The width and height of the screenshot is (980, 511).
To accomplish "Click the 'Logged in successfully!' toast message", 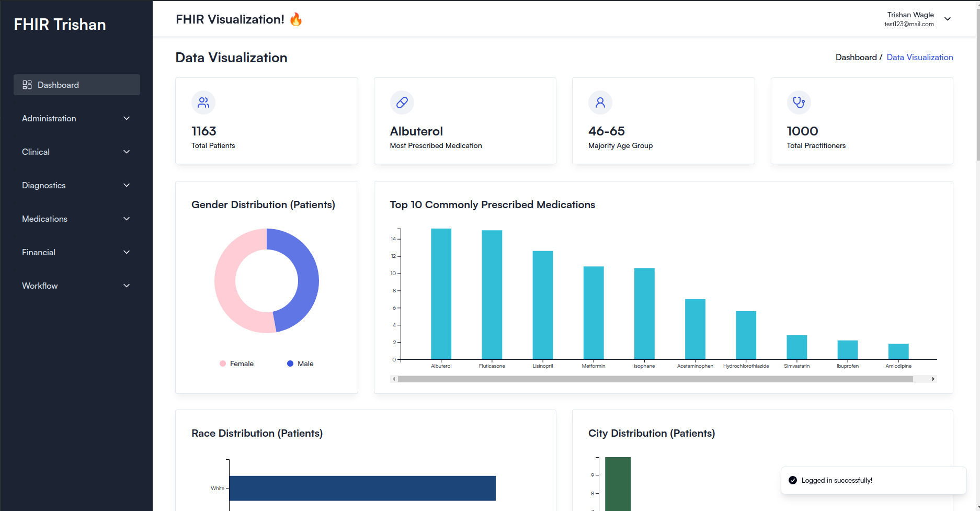I will pos(837,480).
